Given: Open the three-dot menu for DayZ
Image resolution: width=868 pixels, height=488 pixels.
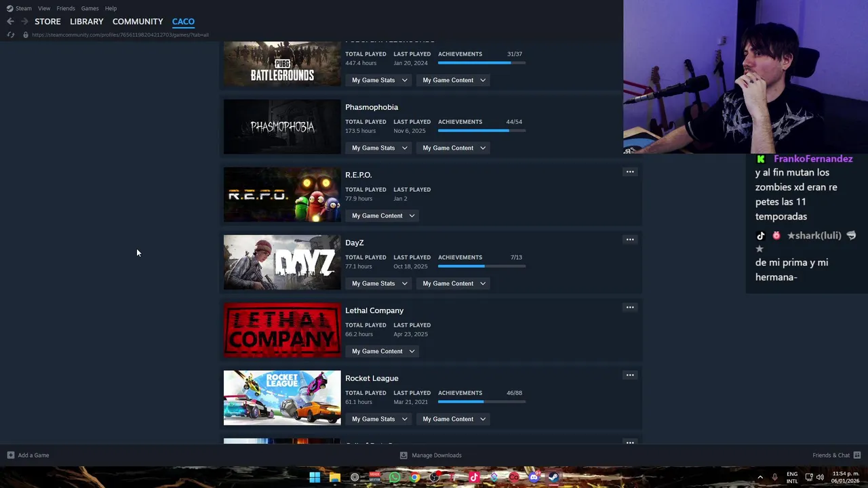Looking at the screenshot, I should [630, 239].
